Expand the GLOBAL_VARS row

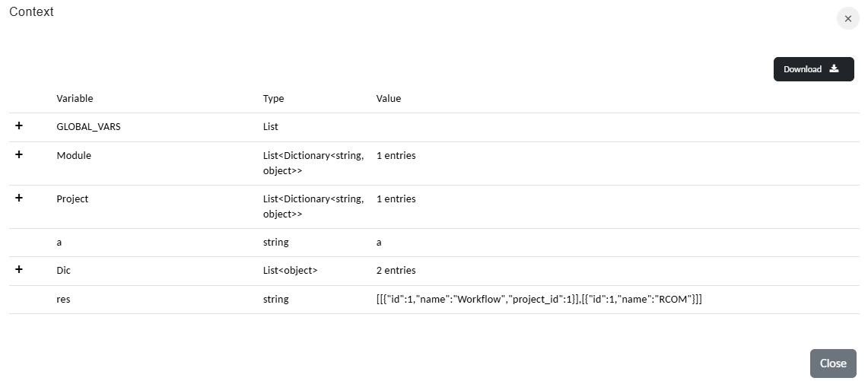19,126
